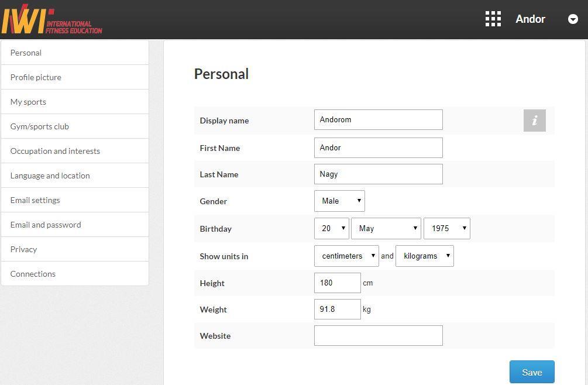Screen dimensions: 588x385
Task: Click the First Name field containing Andor
Action: [x=379, y=147]
